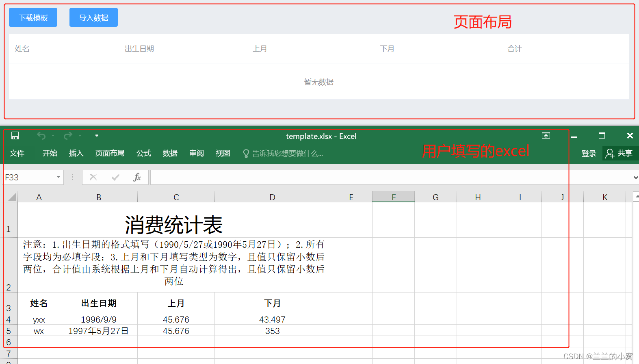
Task: Select column B header
Action: pos(99,197)
